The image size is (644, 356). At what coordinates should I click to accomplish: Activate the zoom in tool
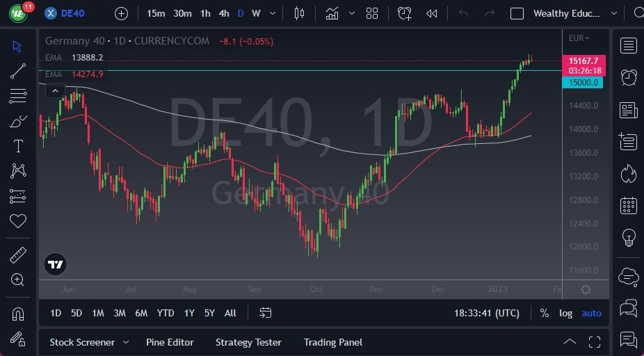(x=17, y=280)
